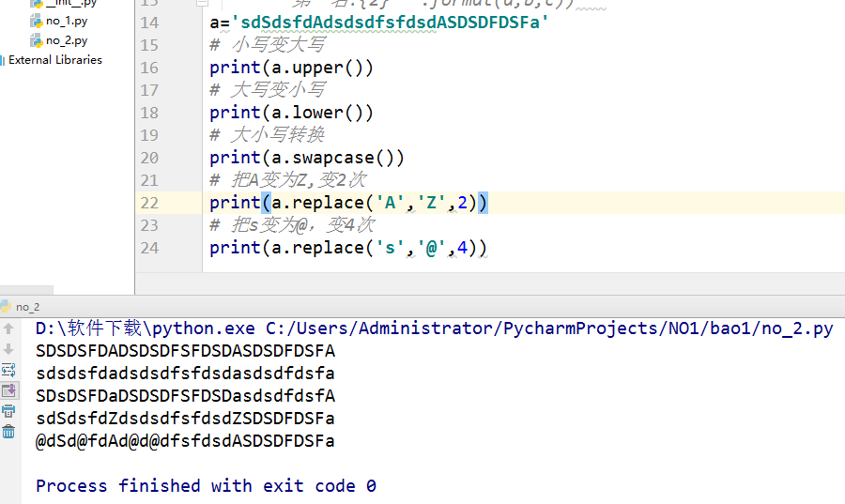Click the scroll up arrow in Run panel
Screen dimensions: 845x504
(x=8, y=328)
